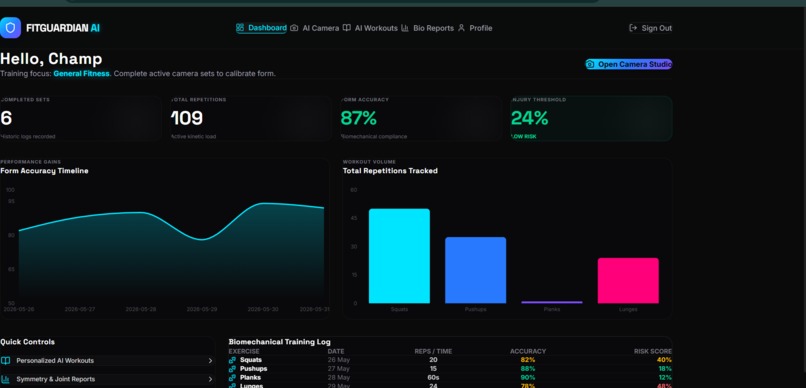Click the camera icon beside AI Camera
The width and height of the screenshot is (806, 388).
tap(294, 28)
